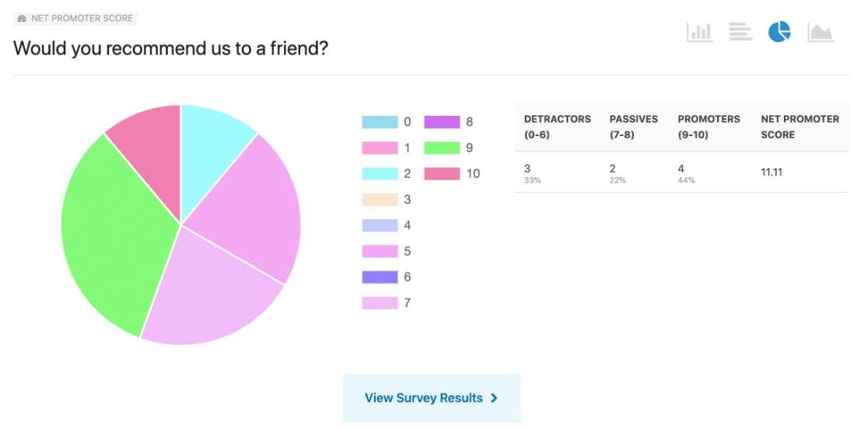Toggle legend item 3 in chart
The height and width of the screenshot is (430, 868).
coord(379,200)
